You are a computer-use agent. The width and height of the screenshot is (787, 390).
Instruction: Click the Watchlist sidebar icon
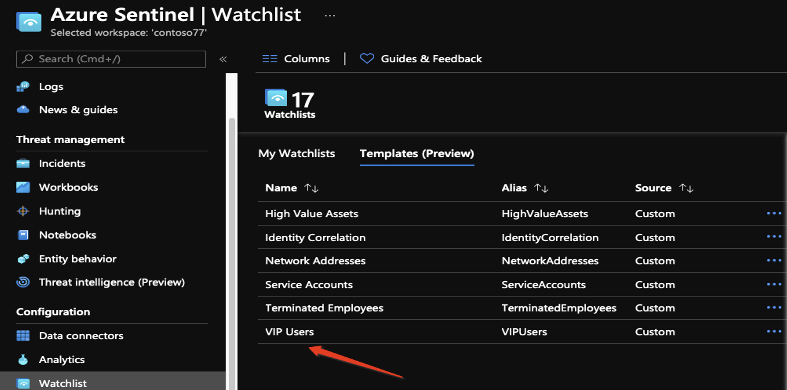(23, 383)
